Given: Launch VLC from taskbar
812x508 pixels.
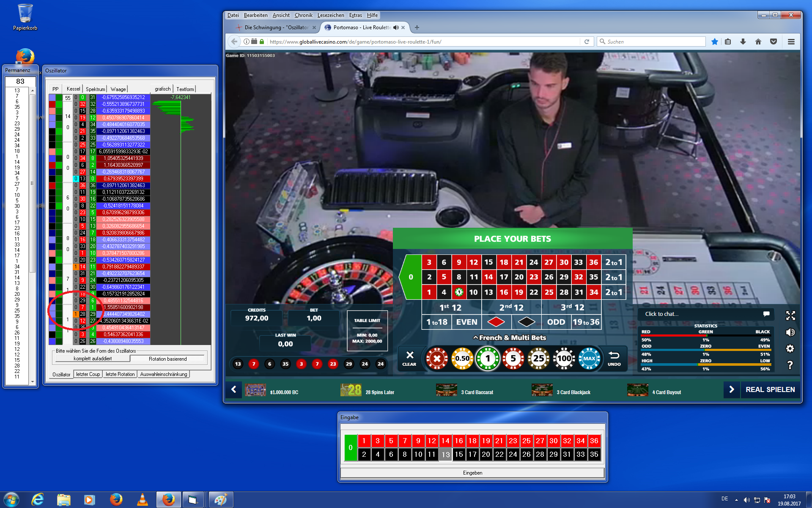Looking at the screenshot, I should (x=143, y=500).
